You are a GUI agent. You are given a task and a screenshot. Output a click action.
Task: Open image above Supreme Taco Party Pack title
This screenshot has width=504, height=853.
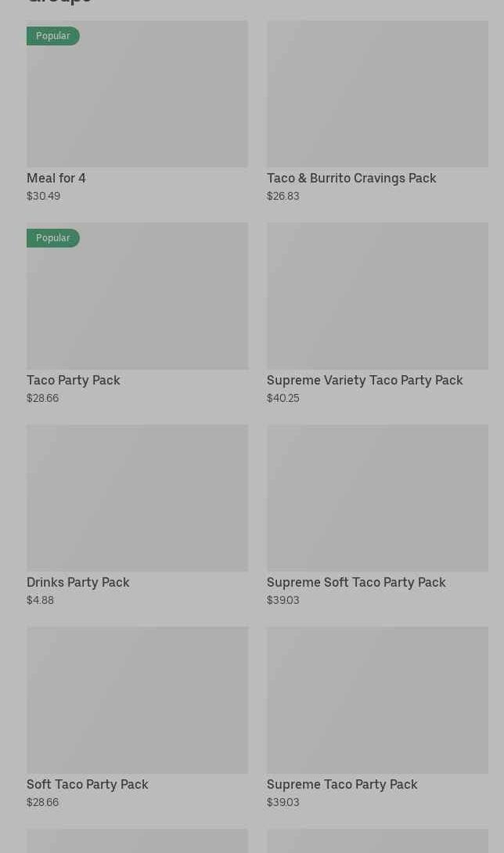[377, 700]
